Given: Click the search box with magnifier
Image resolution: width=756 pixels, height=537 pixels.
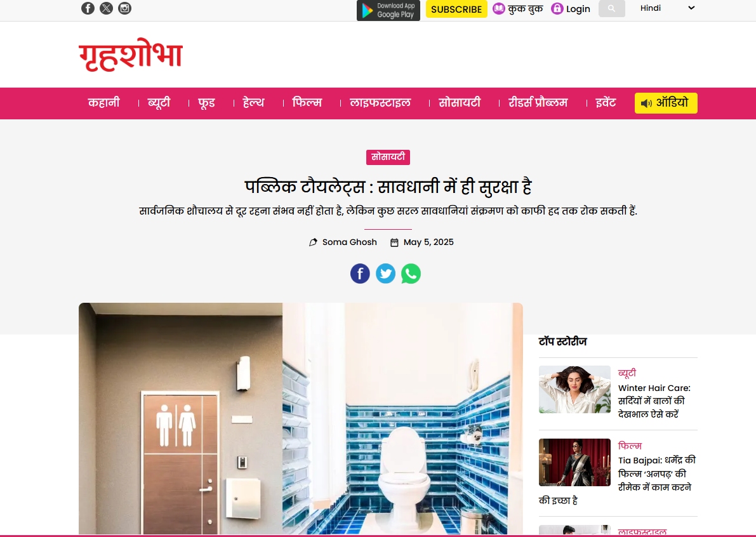Looking at the screenshot, I should pos(611,9).
